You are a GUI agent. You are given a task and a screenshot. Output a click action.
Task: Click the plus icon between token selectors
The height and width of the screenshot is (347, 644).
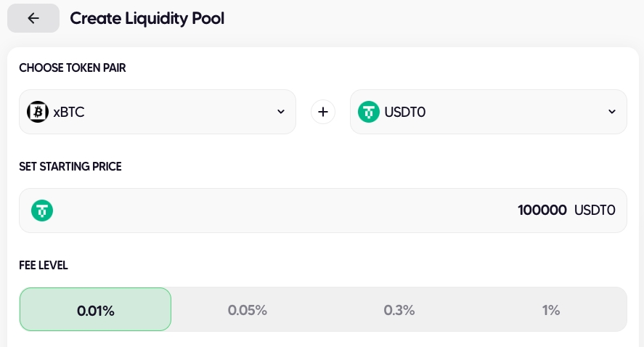pos(323,112)
